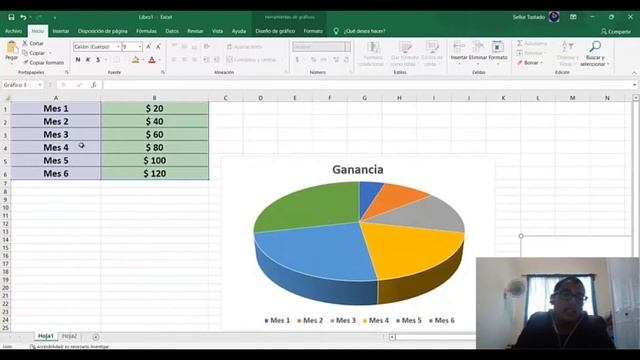Toggle bold N formatting
Screen dimensions: 640x360
pos(78,60)
